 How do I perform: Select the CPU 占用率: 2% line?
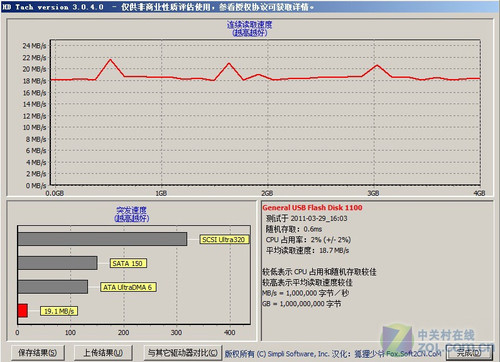[x=308, y=240]
